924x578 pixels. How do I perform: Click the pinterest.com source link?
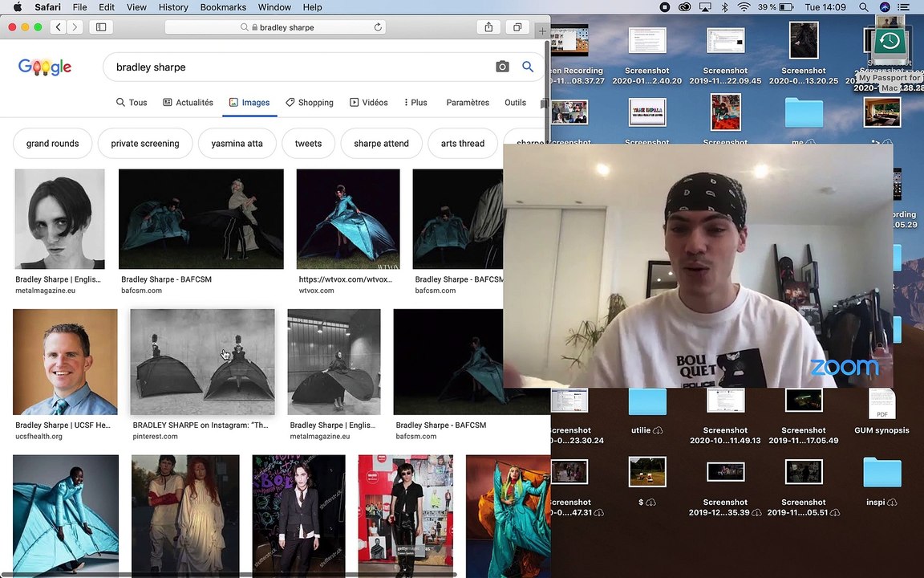pyautogui.click(x=155, y=437)
